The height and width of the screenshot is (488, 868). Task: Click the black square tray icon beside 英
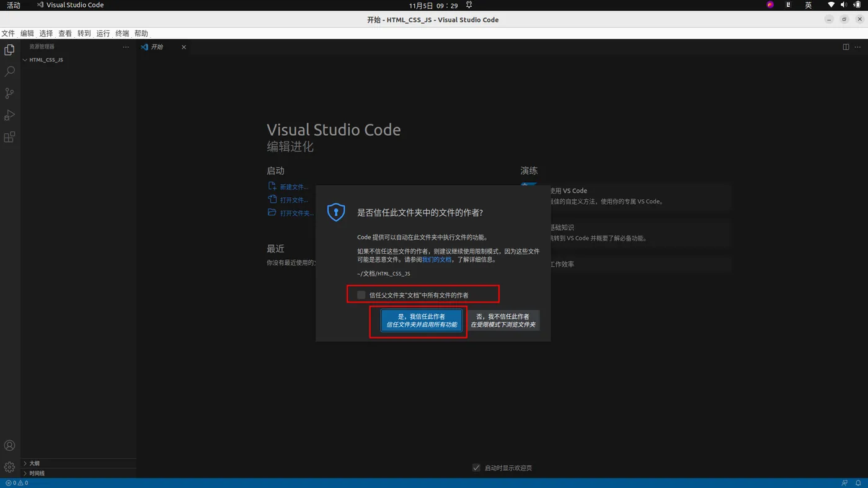coord(789,5)
